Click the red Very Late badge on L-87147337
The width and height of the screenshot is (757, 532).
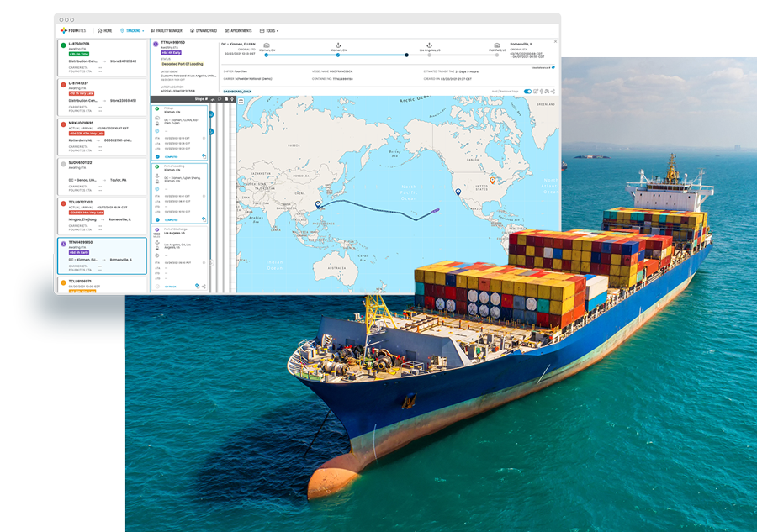click(x=82, y=93)
